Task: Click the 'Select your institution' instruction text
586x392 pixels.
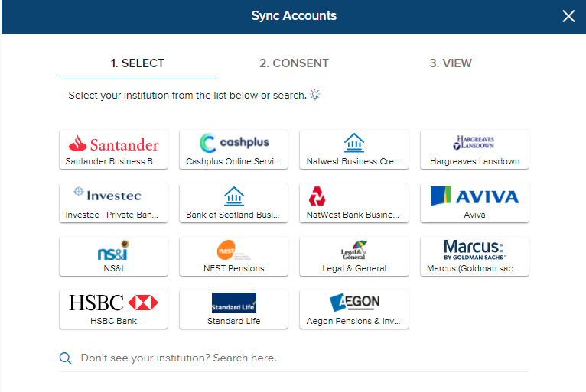Action: 187,96
